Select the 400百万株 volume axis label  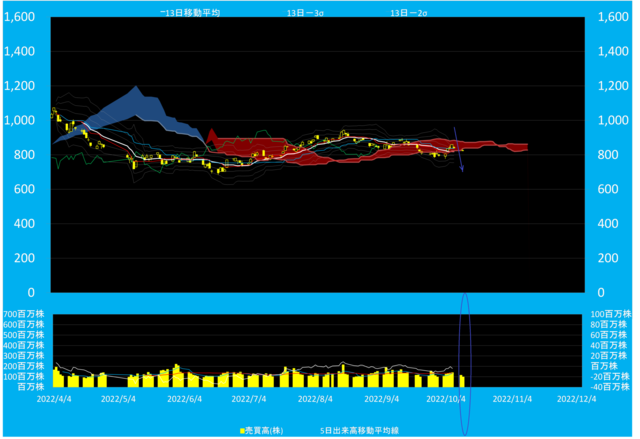(24, 345)
